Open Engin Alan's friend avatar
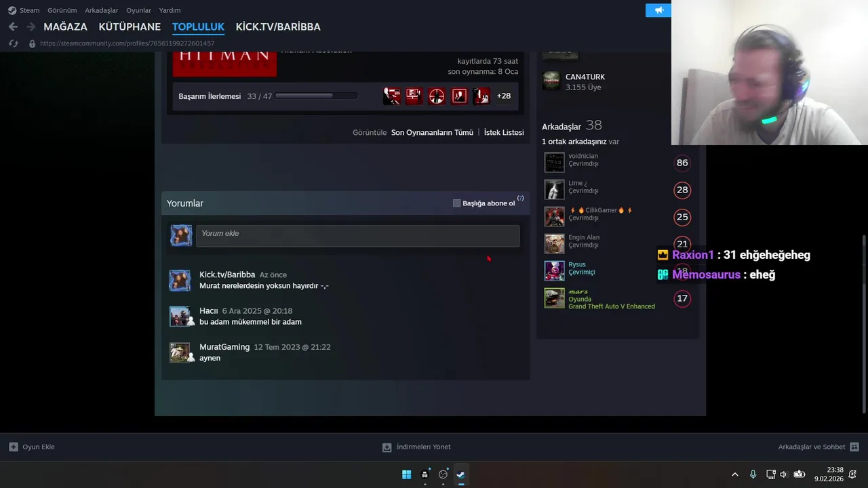 [554, 244]
